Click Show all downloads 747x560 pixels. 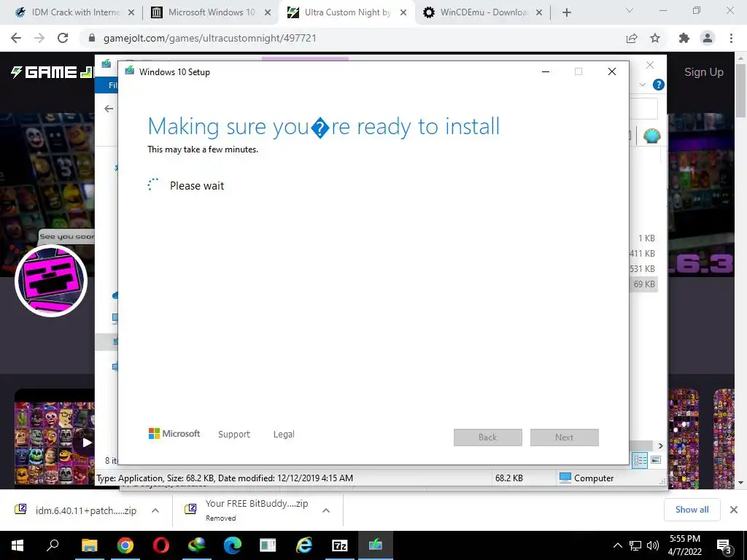coord(692,510)
